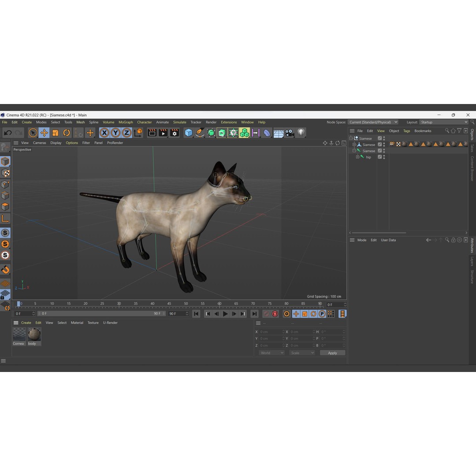Open material manager Create menu
476x476 pixels.
click(x=26, y=323)
